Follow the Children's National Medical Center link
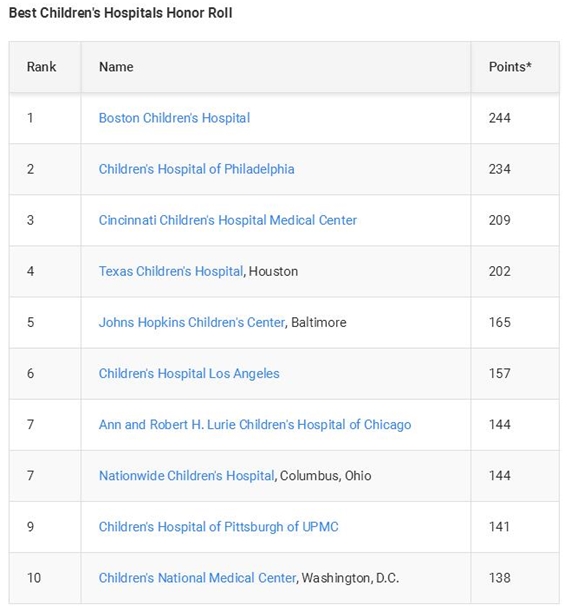The height and width of the screenshot is (610, 567). (197, 578)
